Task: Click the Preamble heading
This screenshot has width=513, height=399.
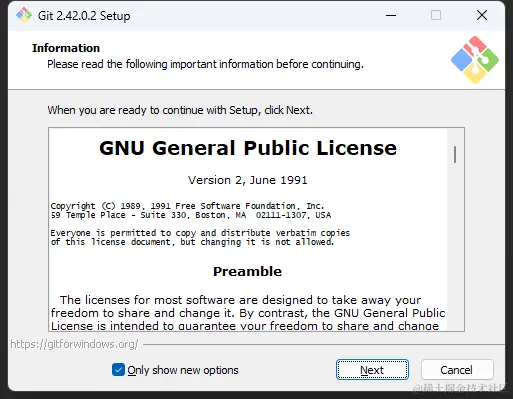Action: coord(248,271)
